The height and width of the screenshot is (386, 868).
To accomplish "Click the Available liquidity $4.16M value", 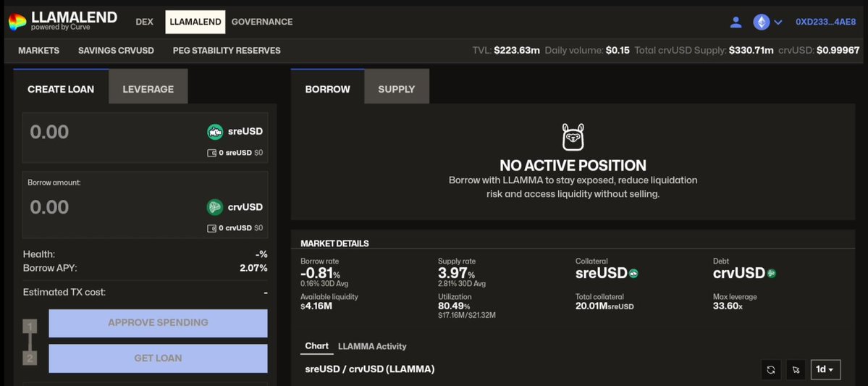I will (x=316, y=306).
